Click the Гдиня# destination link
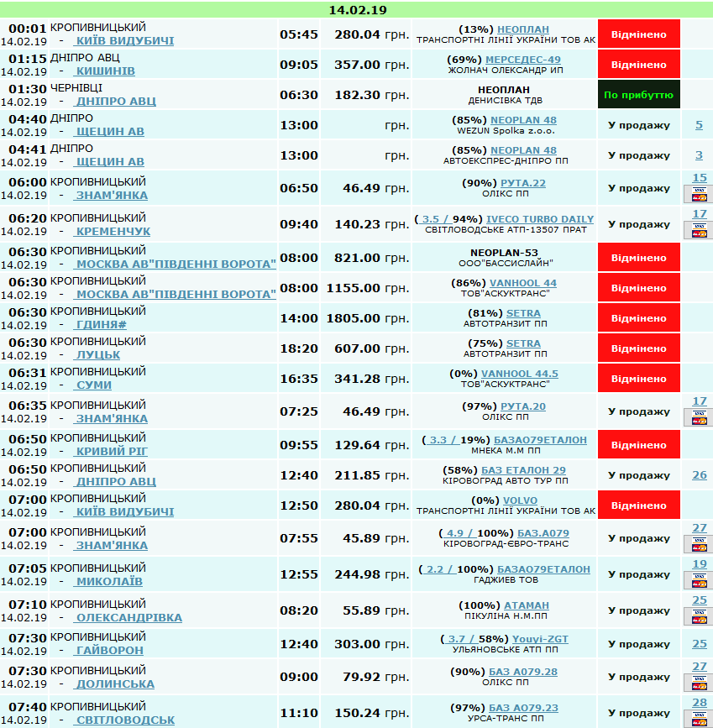This screenshot has width=713, height=728. [101, 325]
